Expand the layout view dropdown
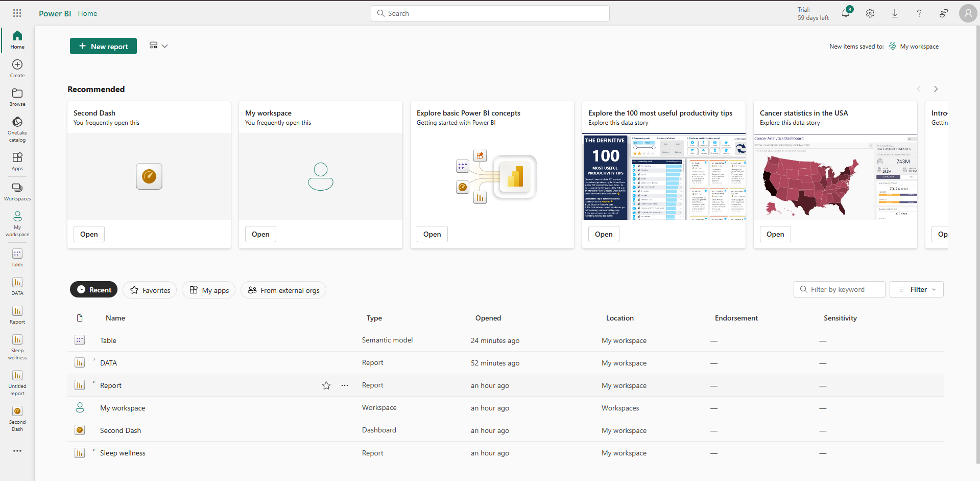This screenshot has width=980, height=481. click(x=159, y=46)
